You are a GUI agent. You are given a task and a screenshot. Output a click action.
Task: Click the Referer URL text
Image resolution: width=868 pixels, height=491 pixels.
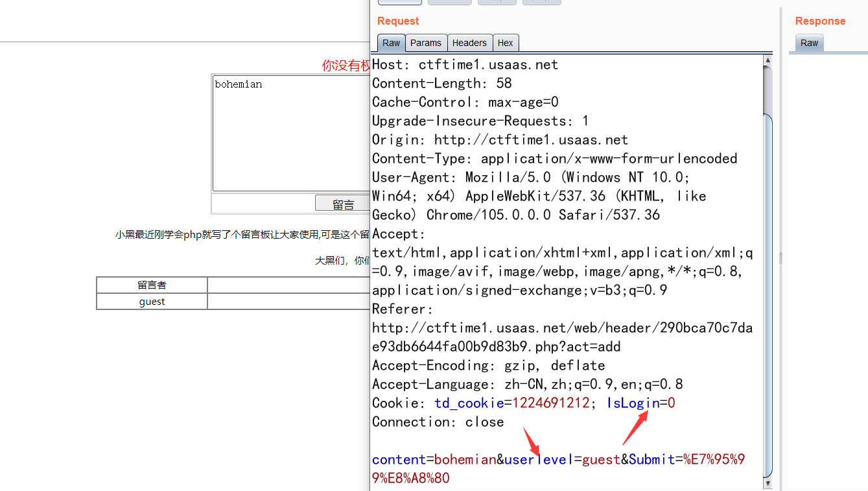(x=562, y=337)
